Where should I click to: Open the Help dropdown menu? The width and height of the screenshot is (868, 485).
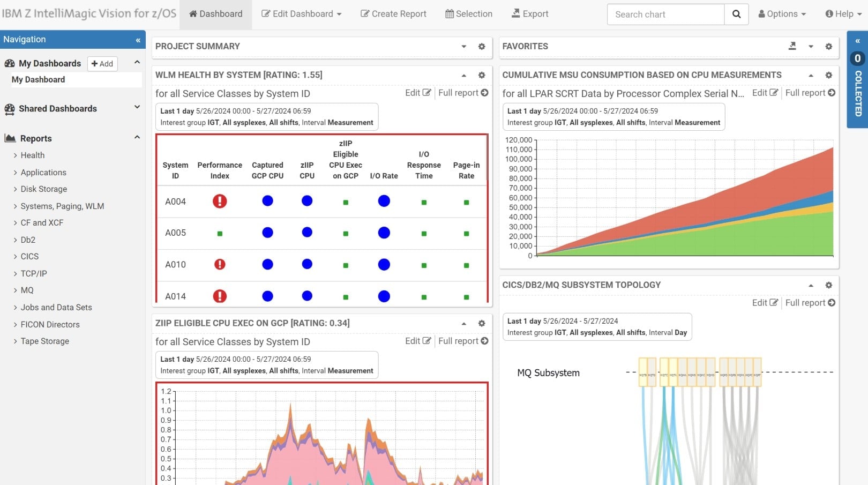[843, 14]
